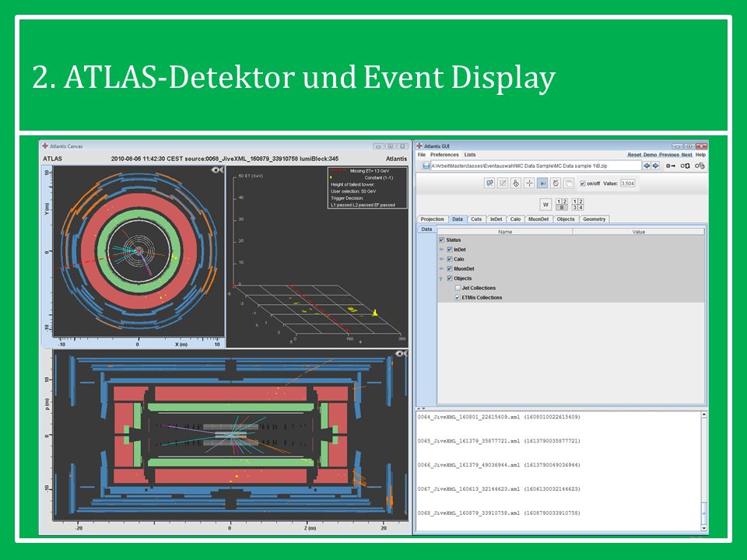Select the Data sub-tab on the left side

pos(426,229)
